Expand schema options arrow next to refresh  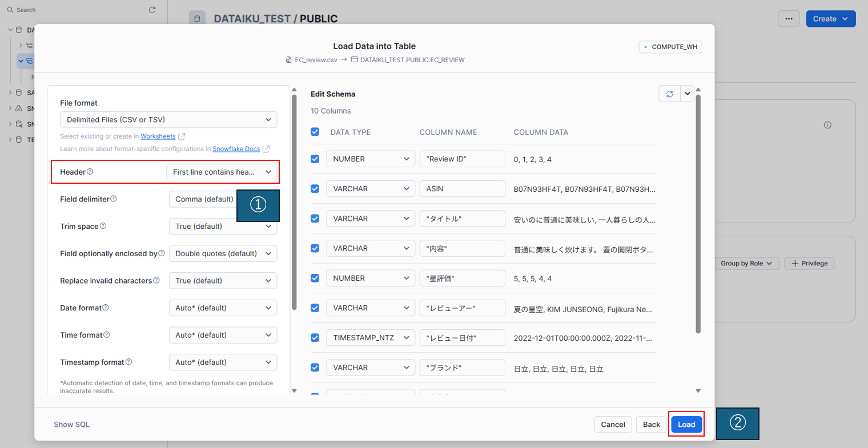[x=687, y=94]
